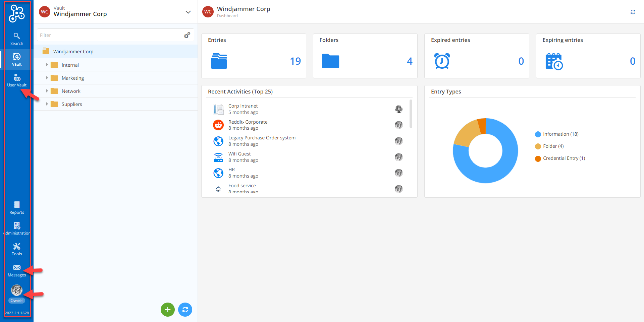
Task: Open the vault selector dropdown
Action: [x=188, y=12]
